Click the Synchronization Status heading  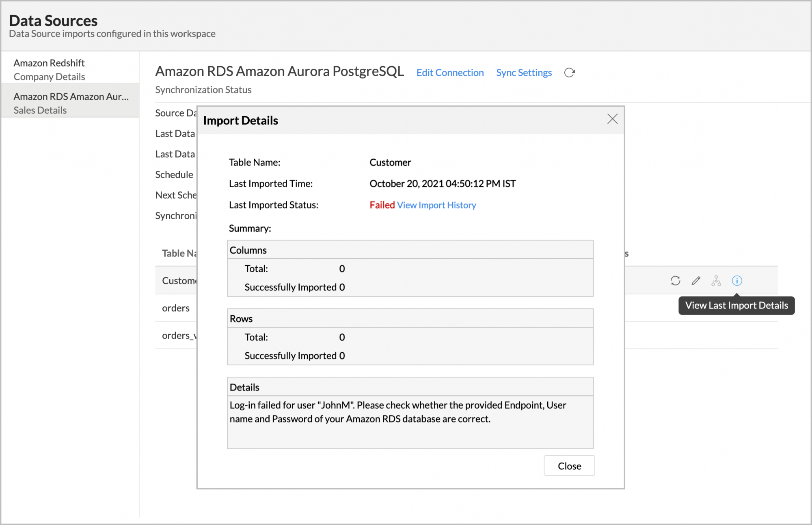pos(203,90)
